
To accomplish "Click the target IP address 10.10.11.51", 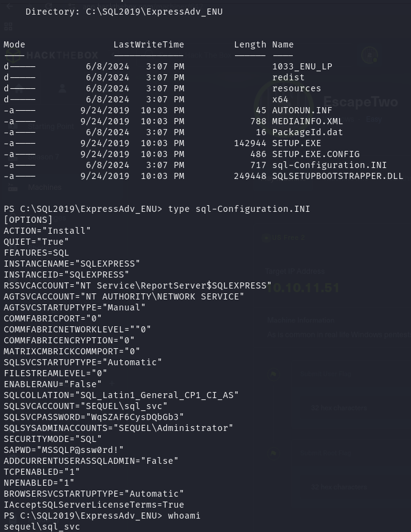I will tap(303, 287).
